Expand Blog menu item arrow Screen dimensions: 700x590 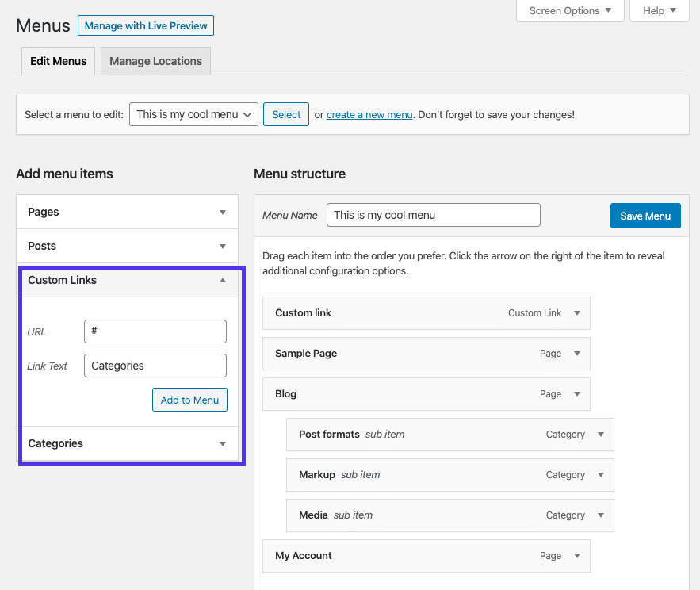point(577,394)
